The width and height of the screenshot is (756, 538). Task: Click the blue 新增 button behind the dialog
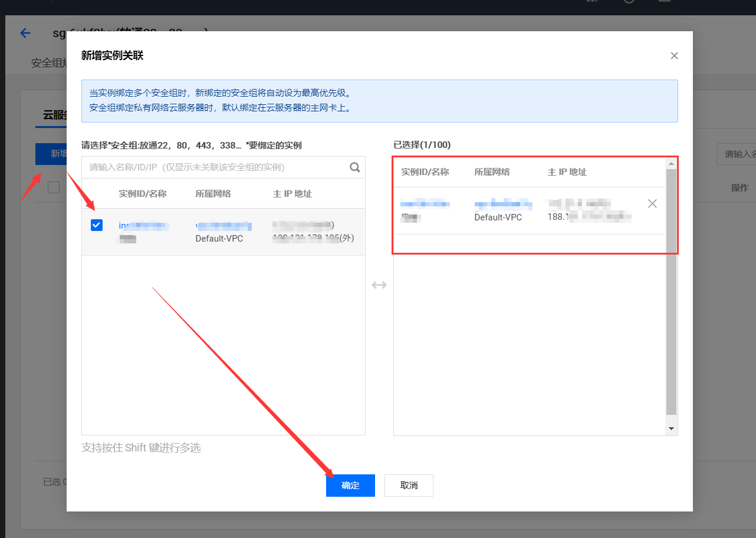coord(51,154)
